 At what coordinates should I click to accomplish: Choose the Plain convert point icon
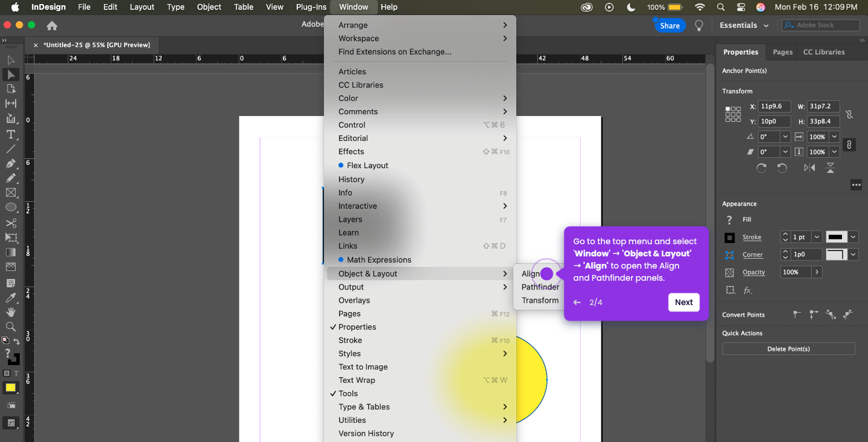(797, 314)
